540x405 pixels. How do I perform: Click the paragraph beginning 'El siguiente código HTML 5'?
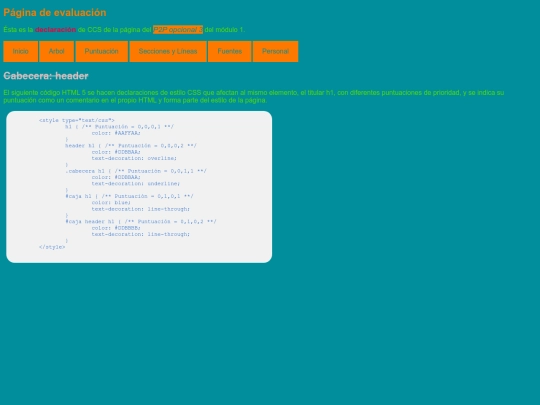254,96
